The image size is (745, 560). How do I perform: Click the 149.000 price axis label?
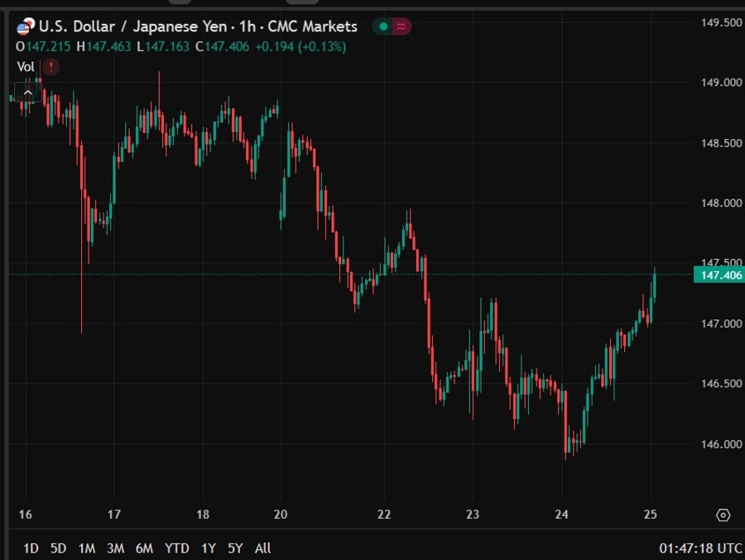[721, 83]
